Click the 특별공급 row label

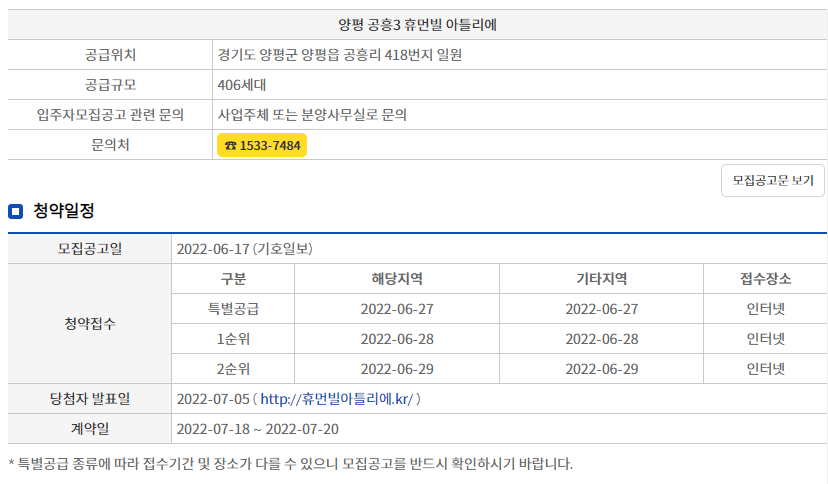(233, 309)
